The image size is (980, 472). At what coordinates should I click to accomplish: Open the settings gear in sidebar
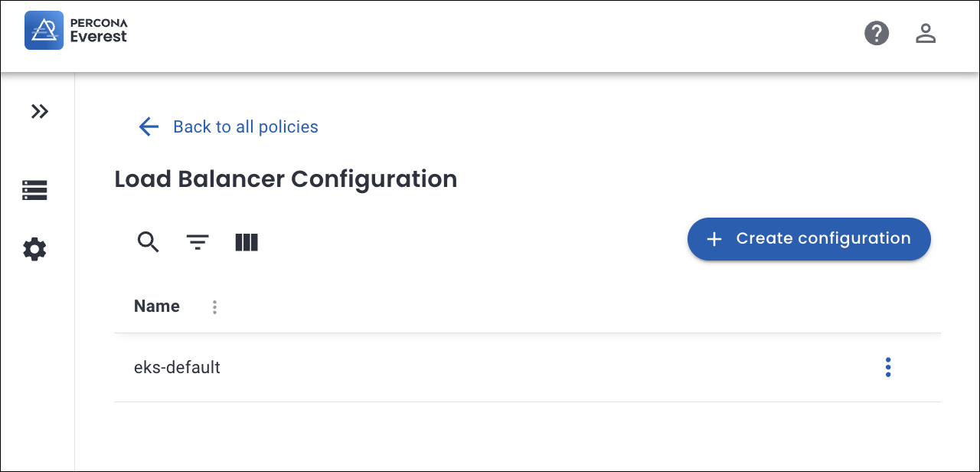pos(34,249)
